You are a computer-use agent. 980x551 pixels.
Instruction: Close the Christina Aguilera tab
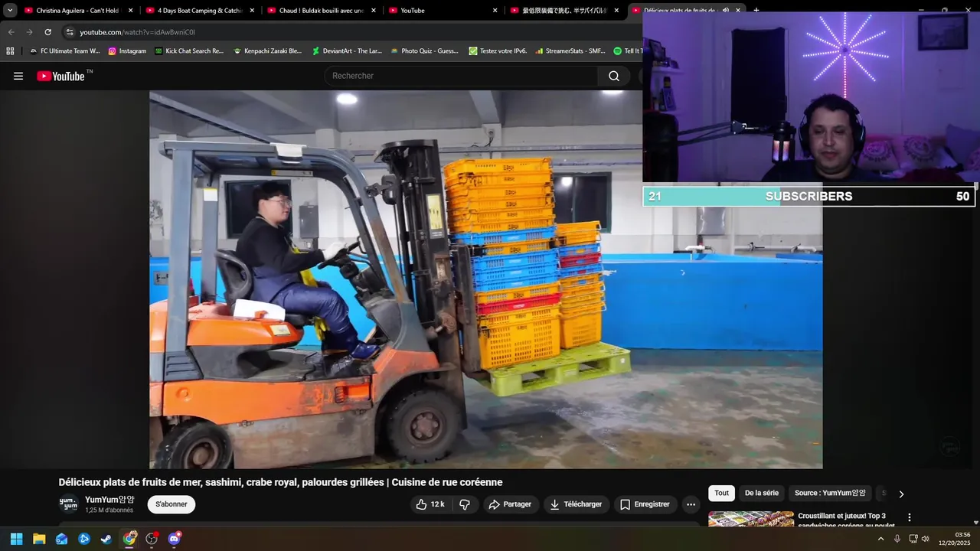pos(130,11)
